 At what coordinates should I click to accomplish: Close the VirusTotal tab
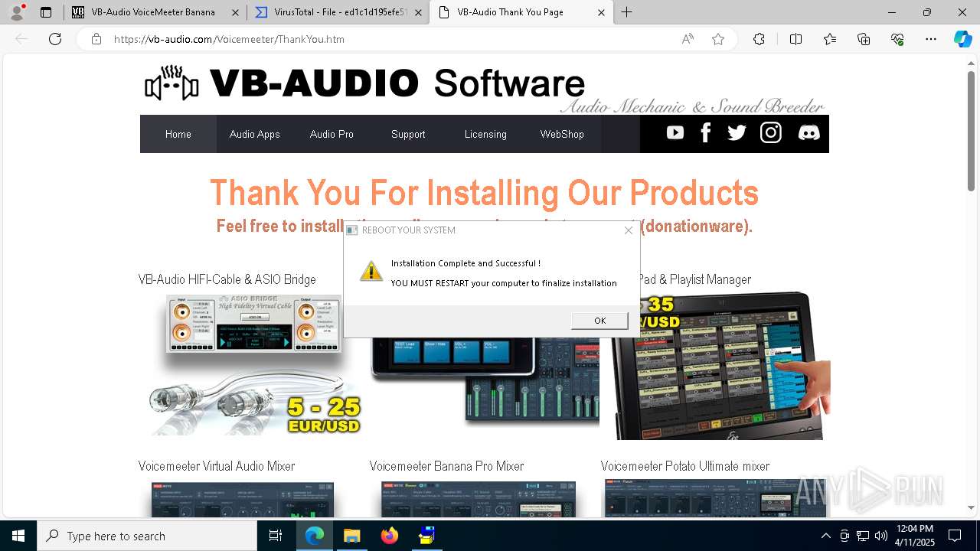pyautogui.click(x=418, y=12)
